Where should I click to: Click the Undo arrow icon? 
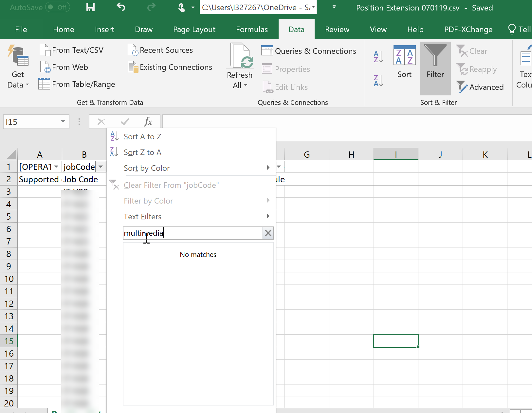(121, 7)
